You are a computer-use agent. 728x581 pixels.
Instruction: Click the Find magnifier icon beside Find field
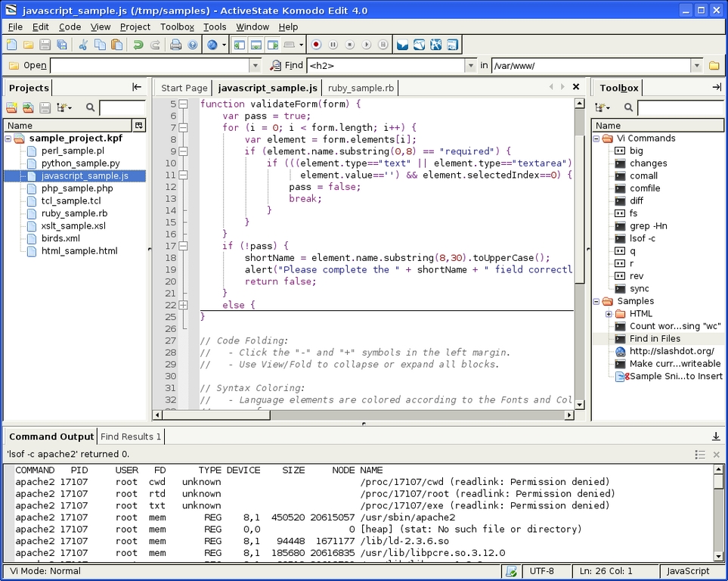275,66
